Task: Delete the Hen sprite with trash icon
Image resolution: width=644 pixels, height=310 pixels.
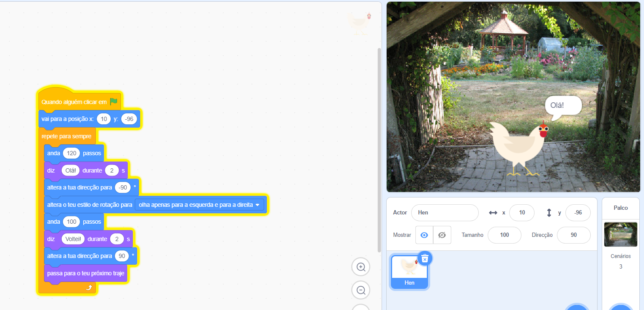Action: 425,258
